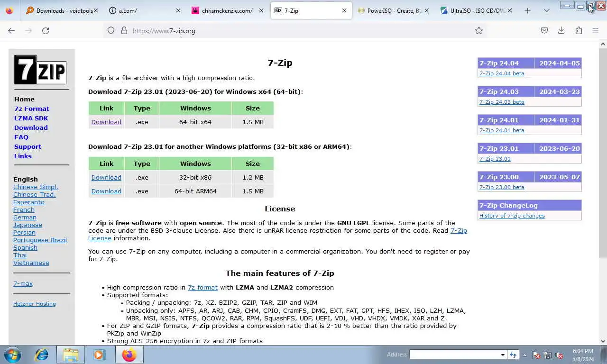
Task: Open Support in the sidebar menu
Action: point(28,146)
